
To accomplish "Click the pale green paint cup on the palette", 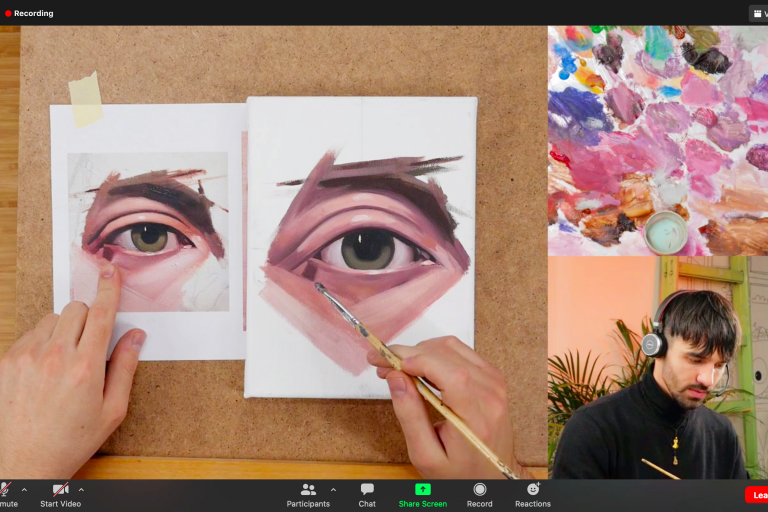I will coord(666,232).
